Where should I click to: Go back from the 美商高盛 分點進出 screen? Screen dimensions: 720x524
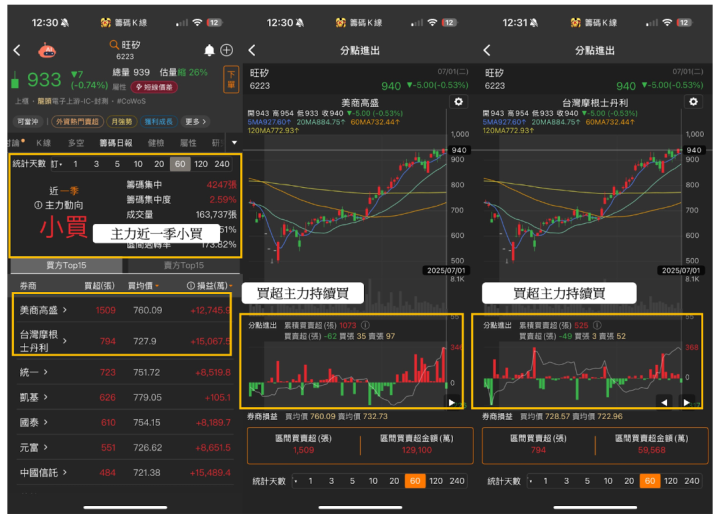252,50
